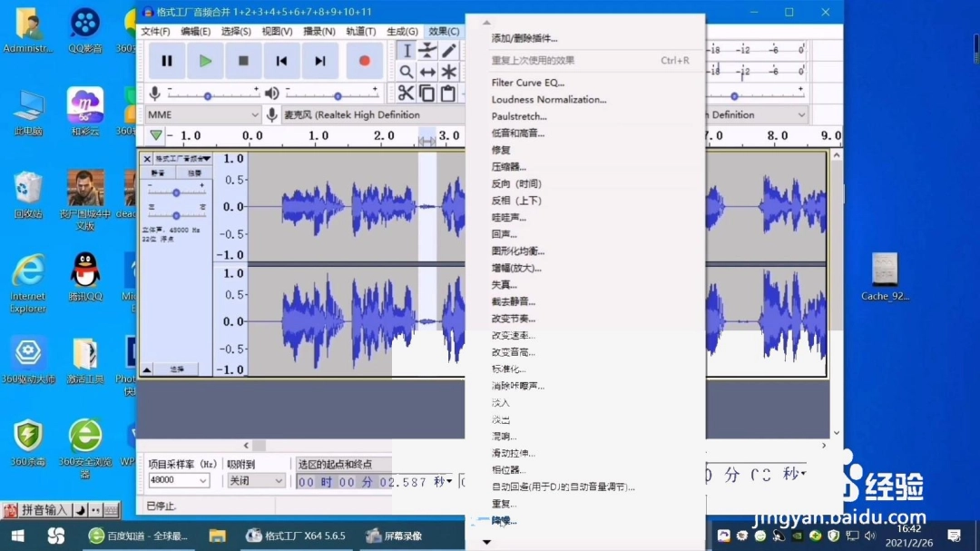Solo the track with 独奏 button

coord(194,172)
